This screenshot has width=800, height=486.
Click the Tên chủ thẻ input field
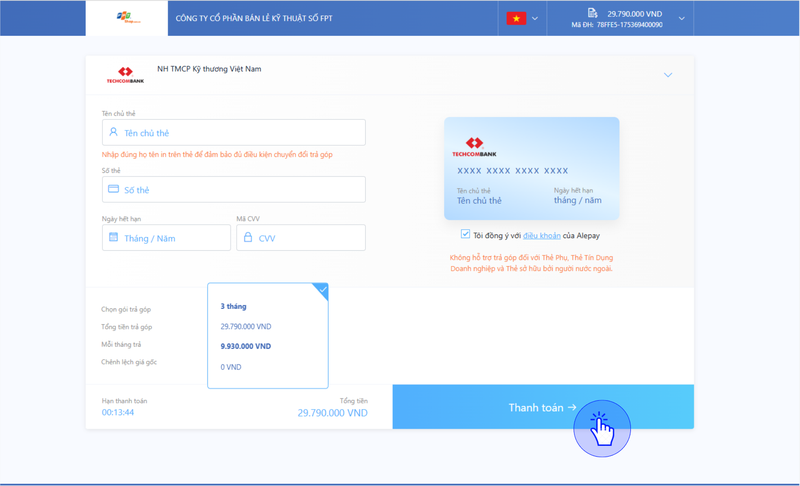click(234, 133)
